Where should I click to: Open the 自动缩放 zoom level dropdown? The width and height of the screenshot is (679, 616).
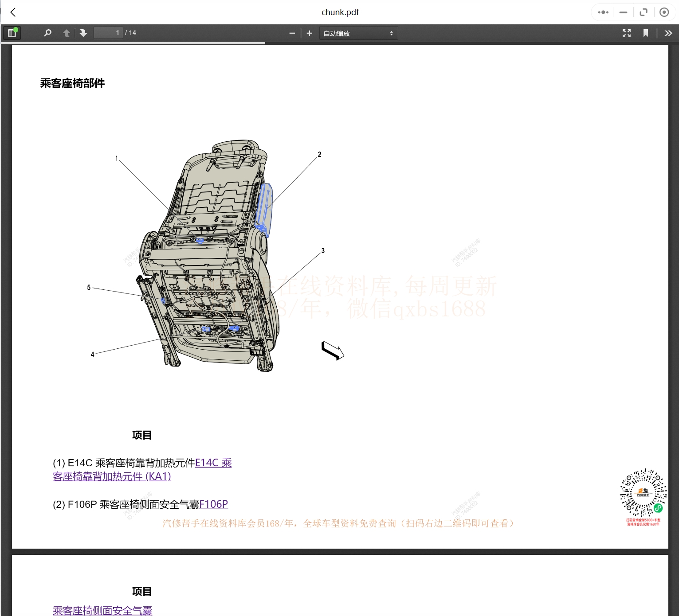point(358,33)
